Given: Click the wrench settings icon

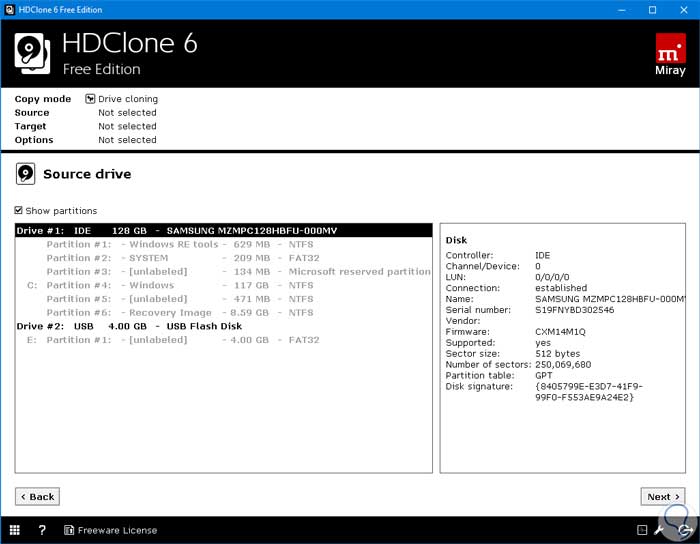Looking at the screenshot, I should point(659,530).
